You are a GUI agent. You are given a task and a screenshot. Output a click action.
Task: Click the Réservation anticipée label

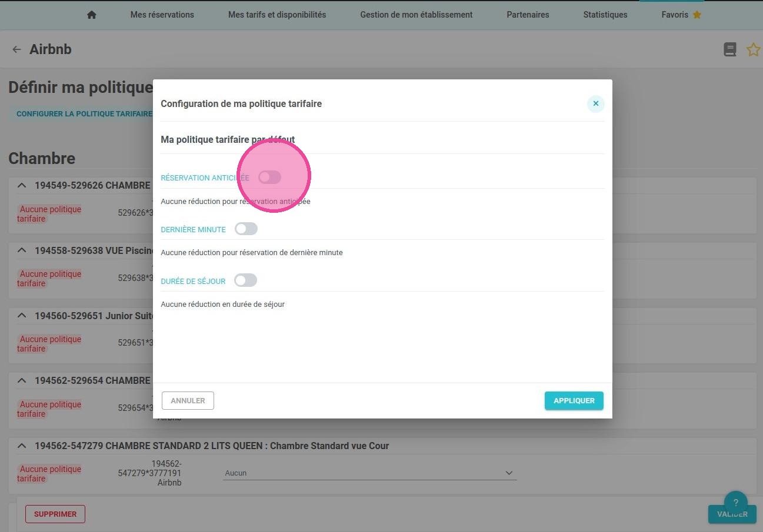(x=205, y=178)
